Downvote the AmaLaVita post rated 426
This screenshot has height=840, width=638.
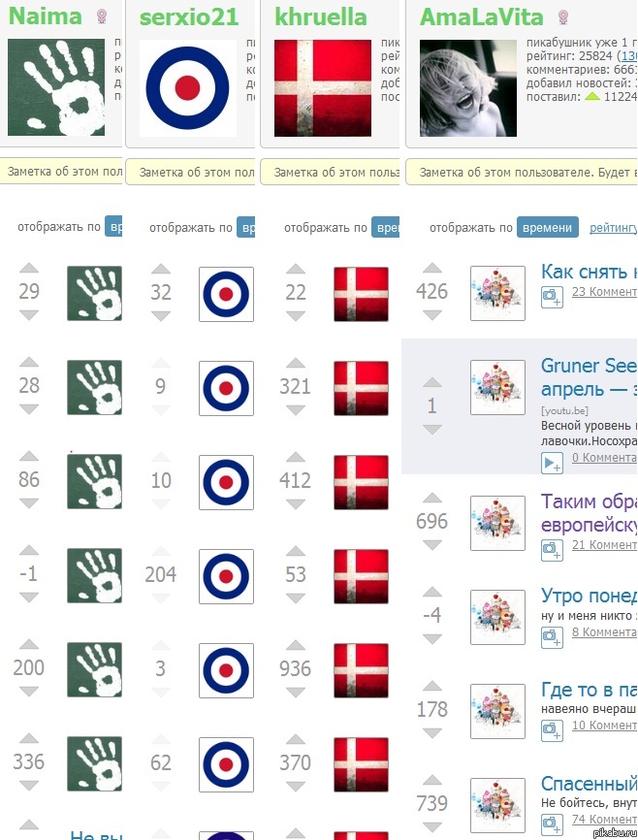point(432,315)
